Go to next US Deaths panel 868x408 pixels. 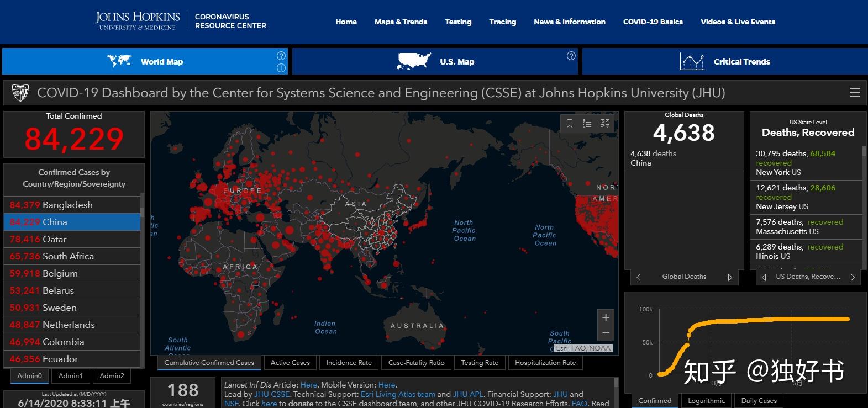point(853,277)
